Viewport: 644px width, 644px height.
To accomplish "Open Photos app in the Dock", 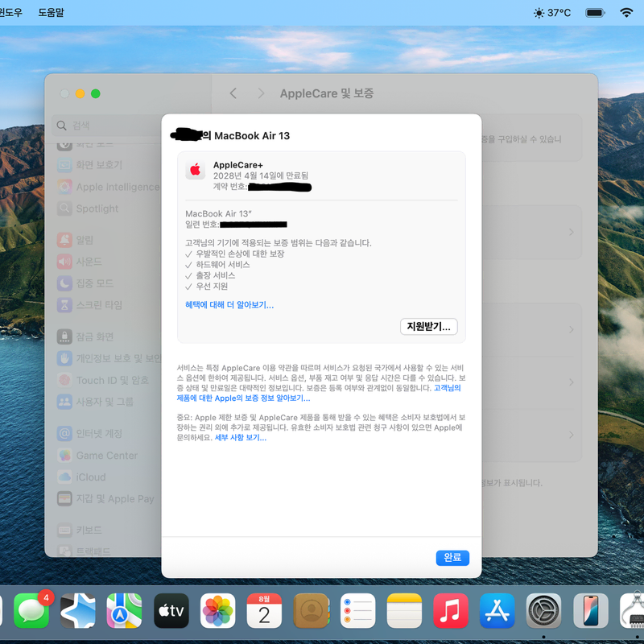I will coord(217,611).
